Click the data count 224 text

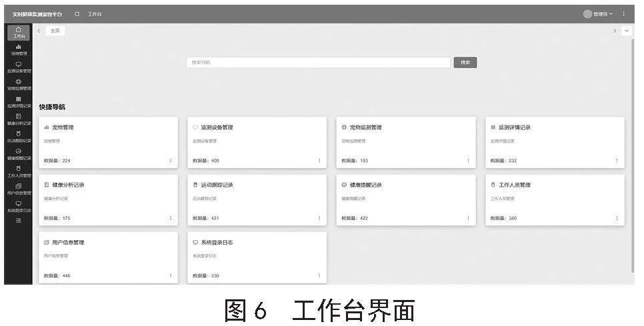(66, 161)
